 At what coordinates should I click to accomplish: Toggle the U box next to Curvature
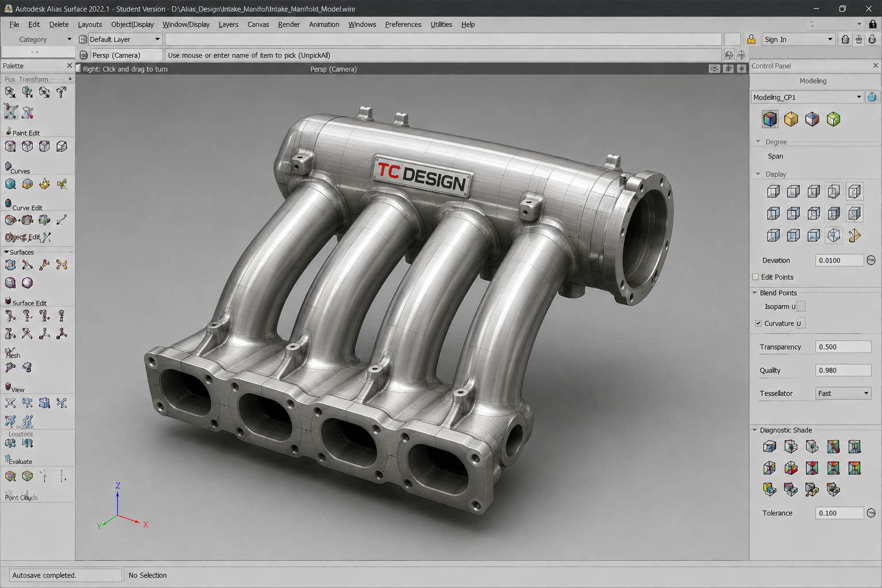click(x=800, y=323)
